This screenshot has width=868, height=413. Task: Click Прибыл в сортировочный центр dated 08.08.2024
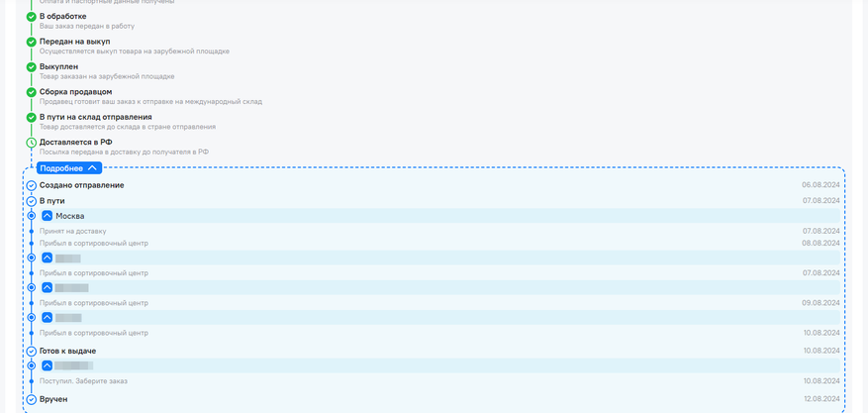click(x=94, y=243)
